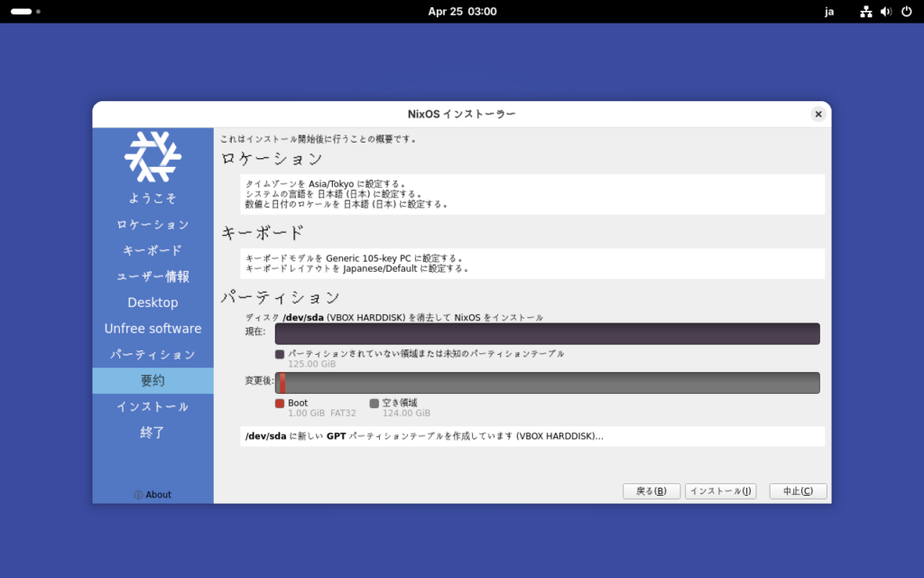Open the clock calendar dropdown
This screenshot has width=924, height=578.
[x=462, y=12]
